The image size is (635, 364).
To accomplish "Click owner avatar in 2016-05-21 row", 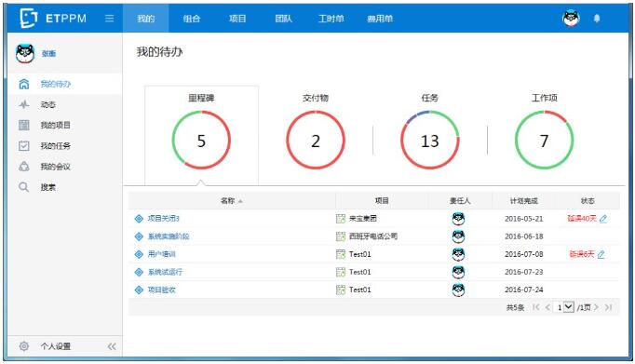I will 458,219.
